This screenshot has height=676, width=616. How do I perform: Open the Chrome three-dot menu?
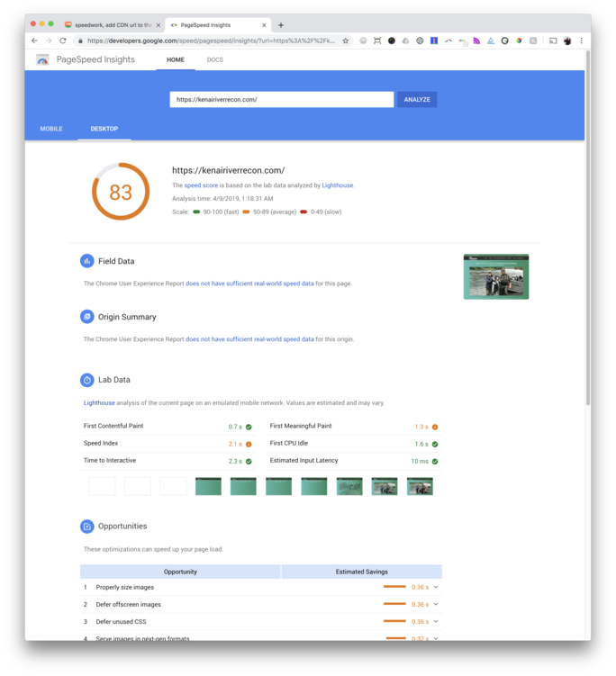[581, 41]
